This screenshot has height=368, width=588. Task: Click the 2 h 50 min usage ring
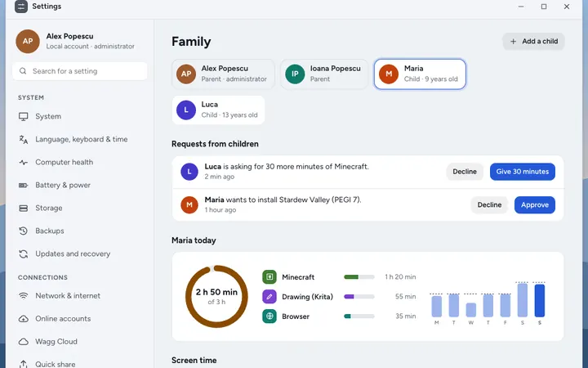pyautogui.click(x=216, y=296)
